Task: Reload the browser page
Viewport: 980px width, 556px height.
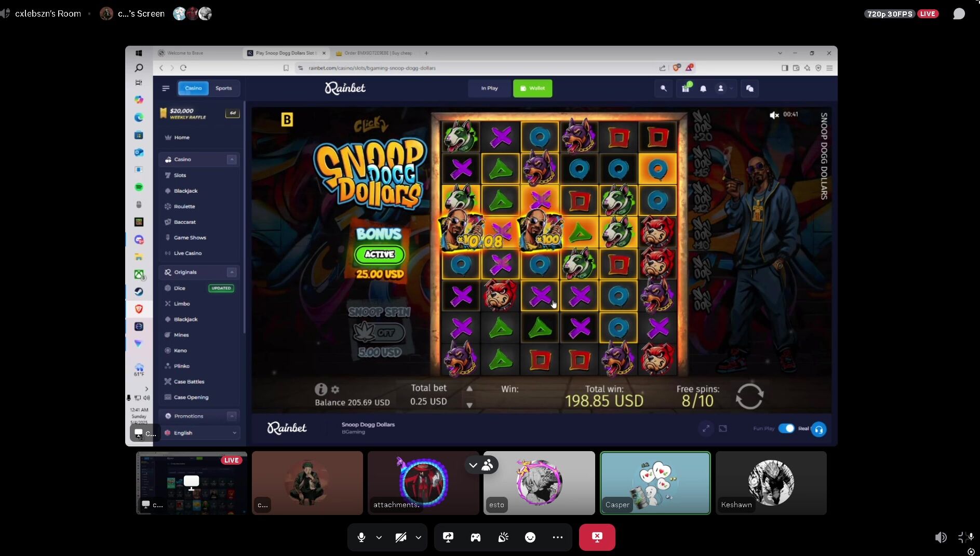Action: [183, 68]
